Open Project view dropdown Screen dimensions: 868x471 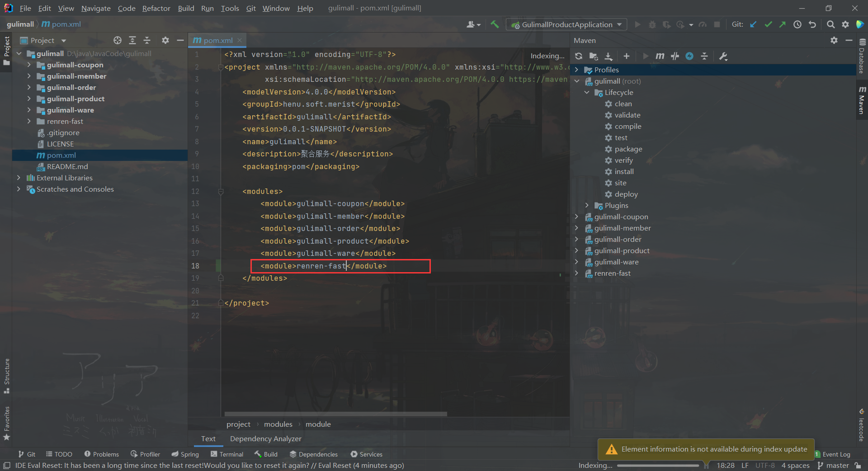43,40
